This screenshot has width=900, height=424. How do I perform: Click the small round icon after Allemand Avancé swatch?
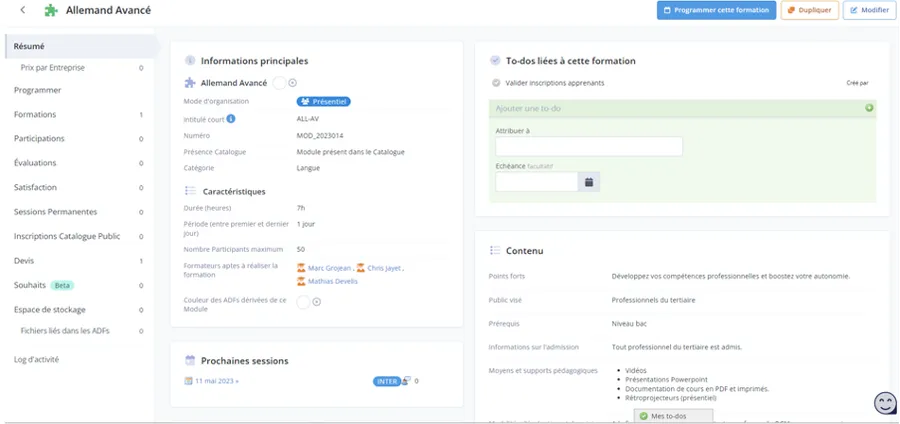(x=293, y=83)
